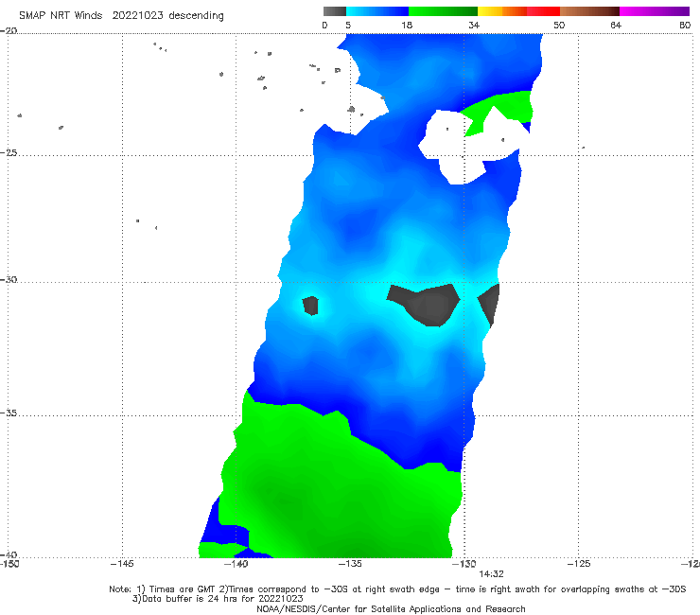Viewport: 700px width, 615px height.
Task: Click the color scale label '5'
Action: [x=348, y=25]
